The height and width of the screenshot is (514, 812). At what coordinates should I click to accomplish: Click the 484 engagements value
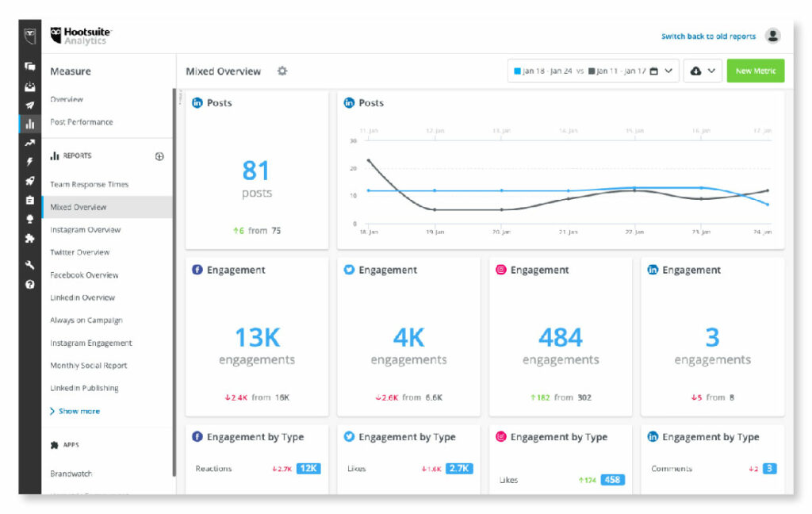click(561, 338)
